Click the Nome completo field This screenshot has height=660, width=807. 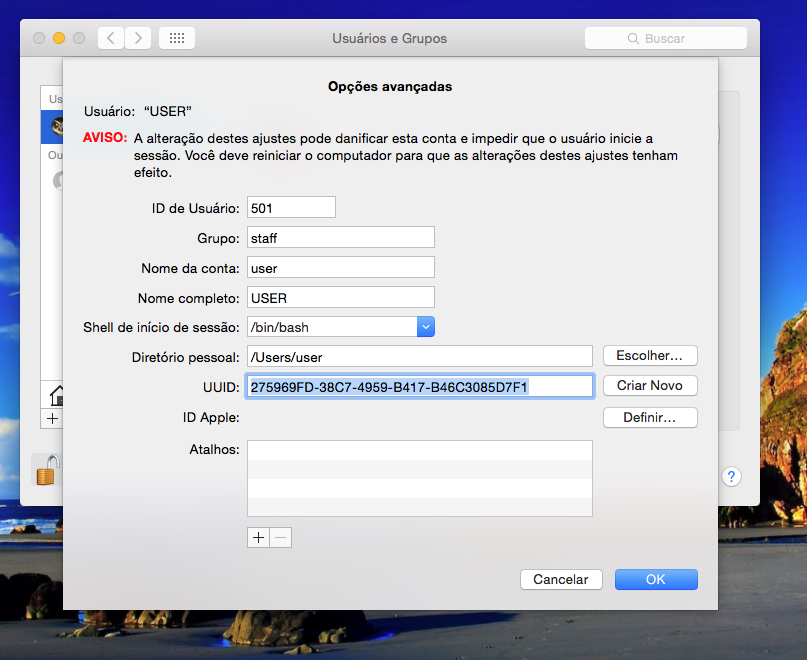tap(341, 298)
